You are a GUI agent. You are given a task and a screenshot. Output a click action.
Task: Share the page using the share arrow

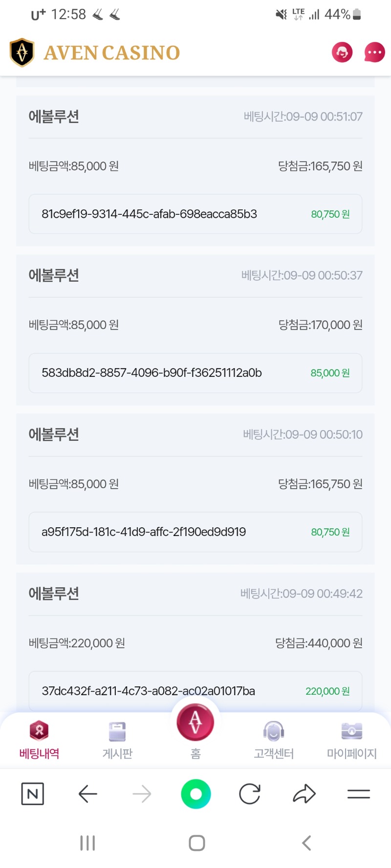304,794
